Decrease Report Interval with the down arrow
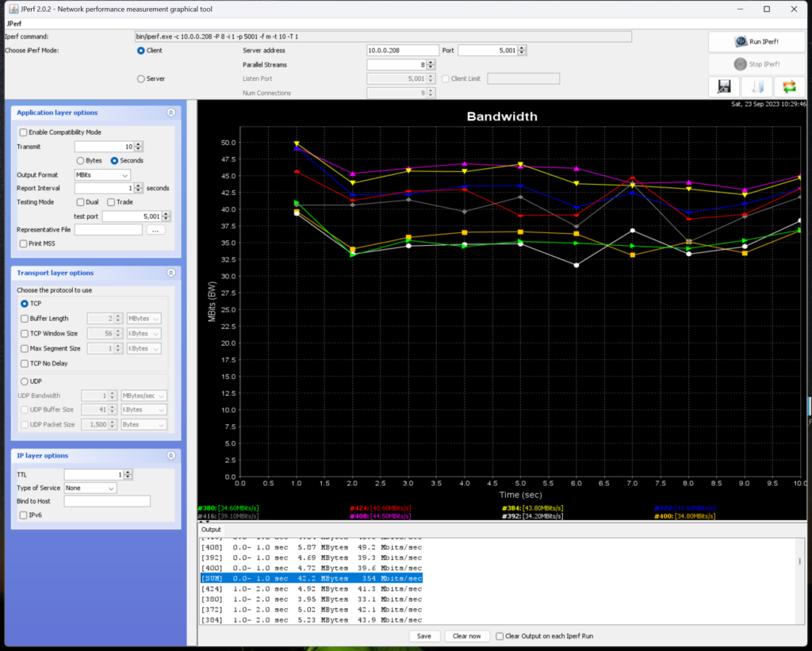The width and height of the screenshot is (812, 651). pyautogui.click(x=138, y=191)
